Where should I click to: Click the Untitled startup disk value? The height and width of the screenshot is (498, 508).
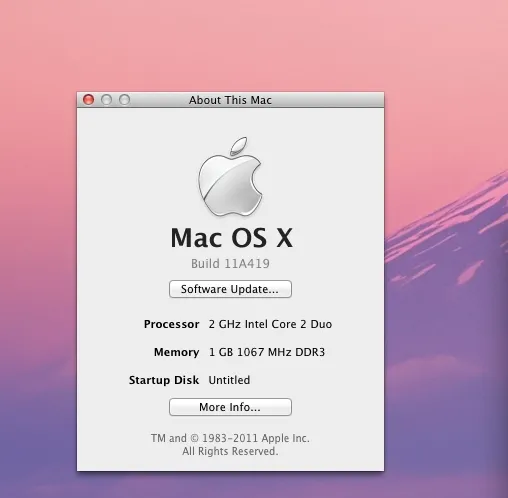tap(229, 380)
